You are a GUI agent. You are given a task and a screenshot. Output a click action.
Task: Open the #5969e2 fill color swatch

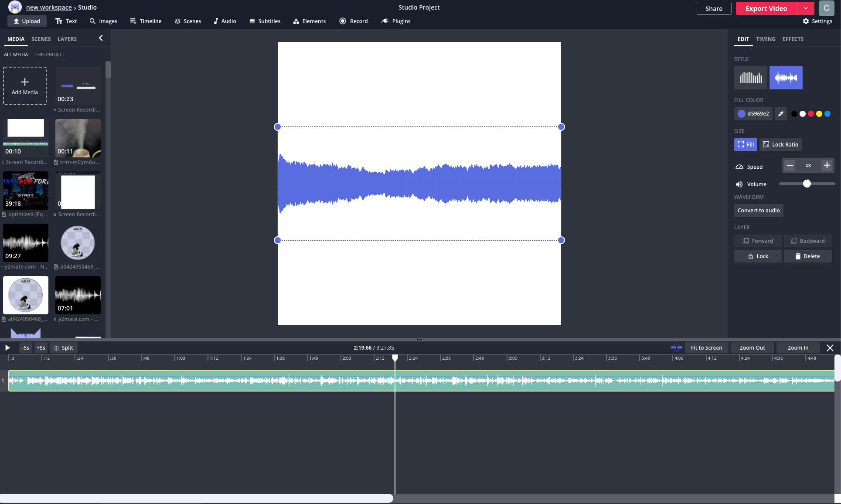pos(753,114)
